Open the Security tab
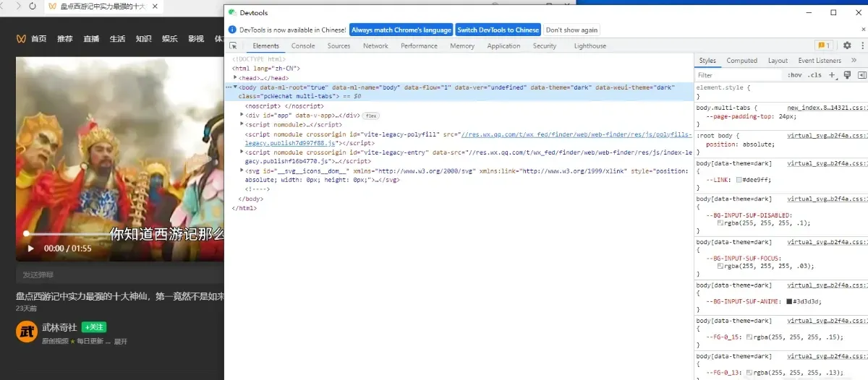 (545, 46)
